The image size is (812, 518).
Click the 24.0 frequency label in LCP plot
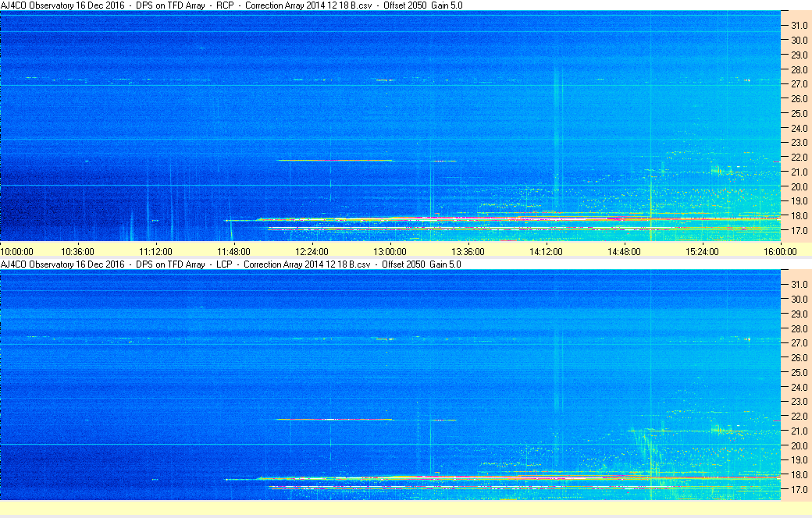coord(799,387)
